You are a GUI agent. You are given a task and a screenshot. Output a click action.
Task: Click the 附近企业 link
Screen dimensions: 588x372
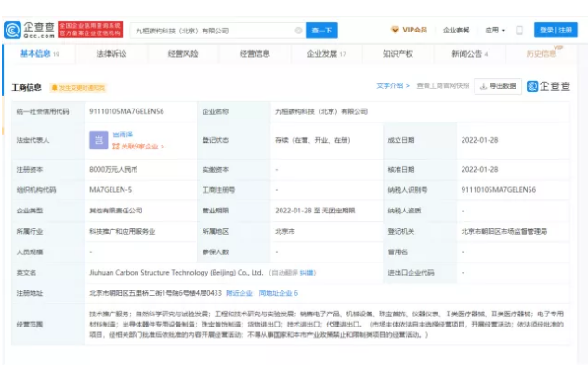tap(240, 293)
